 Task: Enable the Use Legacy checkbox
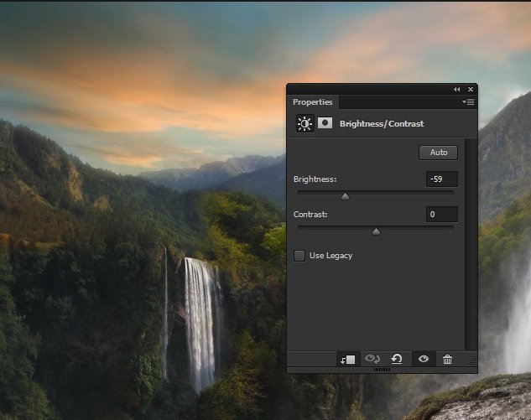point(299,256)
